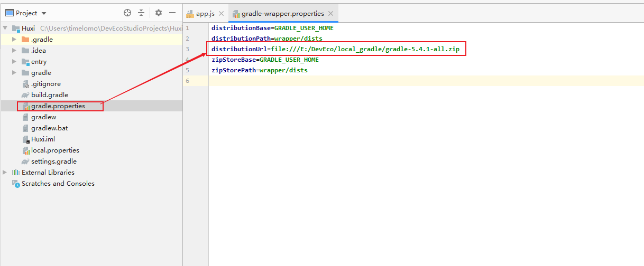Open Project panel settings gear
The width and height of the screenshot is (644, 266).
pyautogui.click(x=159, y=13)
